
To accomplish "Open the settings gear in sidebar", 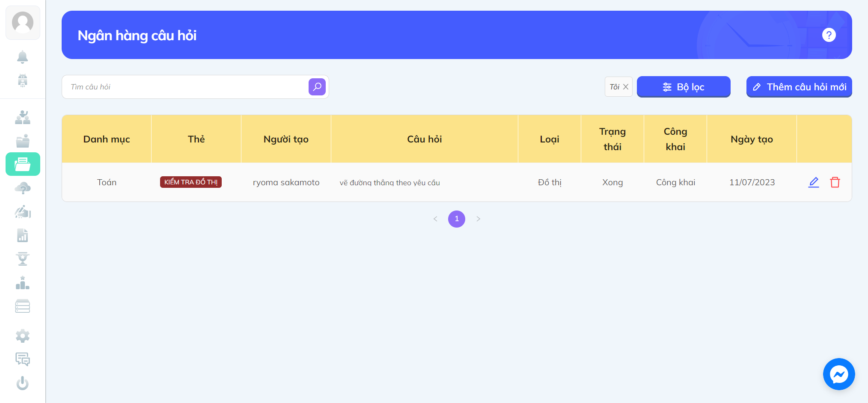I will [x=23, y=336].
